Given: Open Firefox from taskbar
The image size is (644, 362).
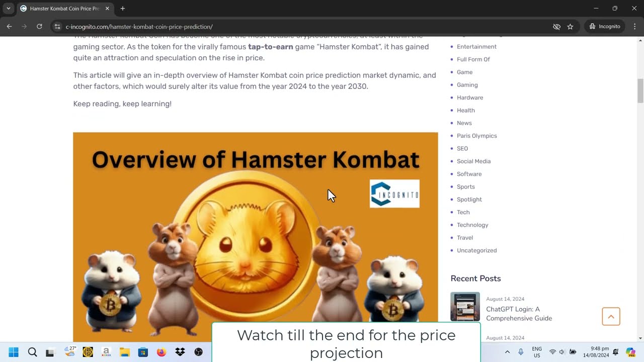Looking at the screenshot, I should 162,352.
